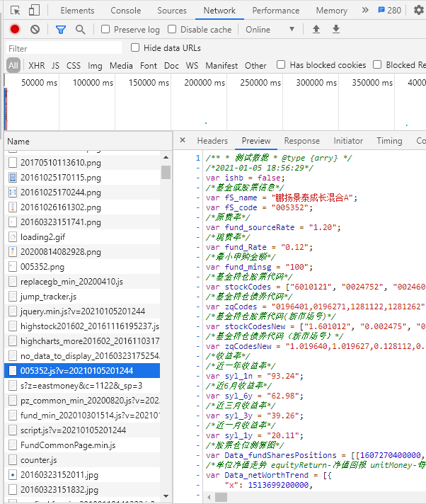The height and width of the screenshot is (504, 426).
Task: Tick the Hide data URLs checkbox
Action: [135, 47]
